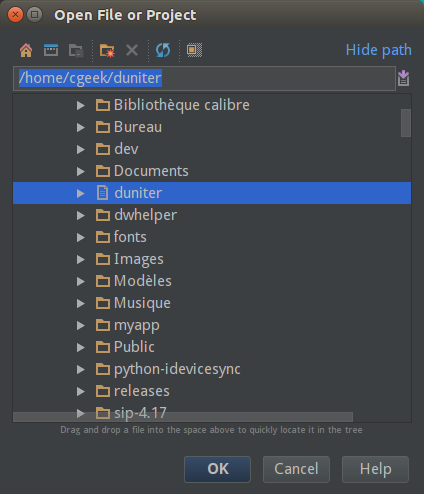Create a New Folder via toolbar icon
The width and height of the screenshot is (424, 494).
point(107,51)
